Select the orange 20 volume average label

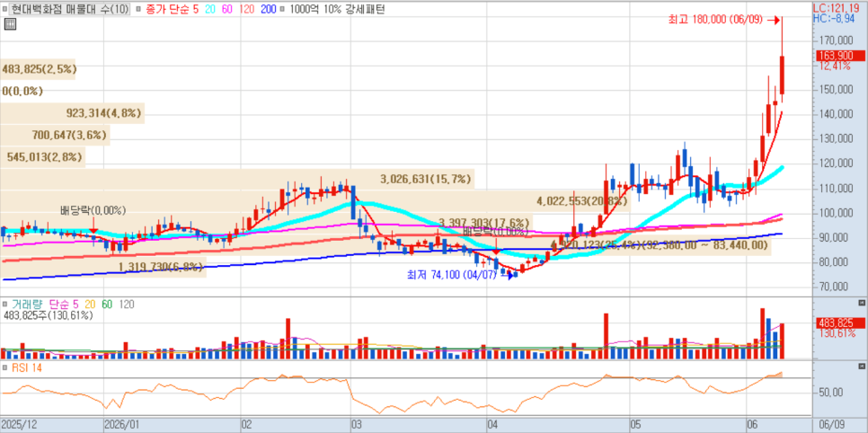[x=90, y=304]
